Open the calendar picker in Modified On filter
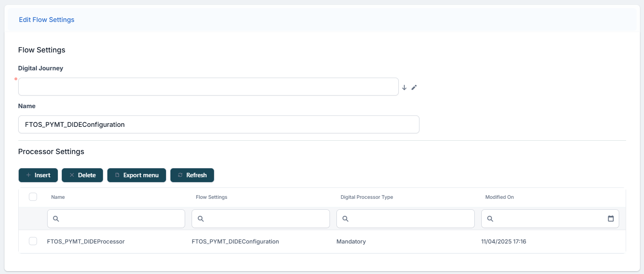Screen dimensions: 644x274 click(610, 219)
